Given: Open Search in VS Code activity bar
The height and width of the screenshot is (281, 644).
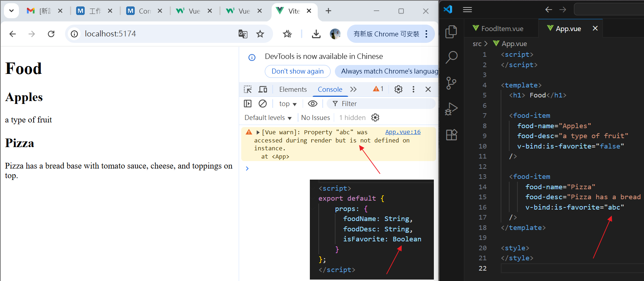Looking at the screenshot, I should (x=451, y=57).
